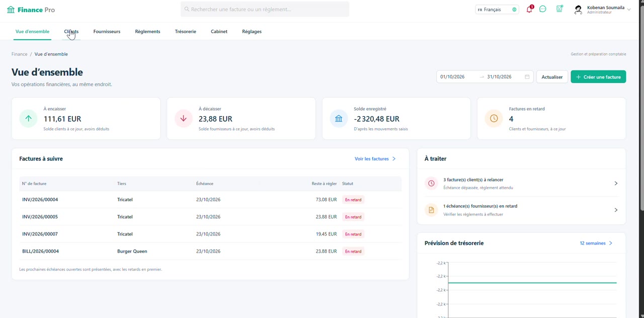Click the En retard badge for INV/2026/00004

[x=353, y=200]
